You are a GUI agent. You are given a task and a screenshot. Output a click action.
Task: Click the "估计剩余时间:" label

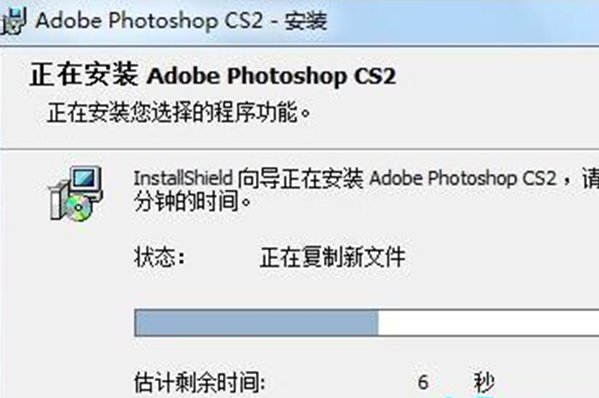[x=200, y=382]
